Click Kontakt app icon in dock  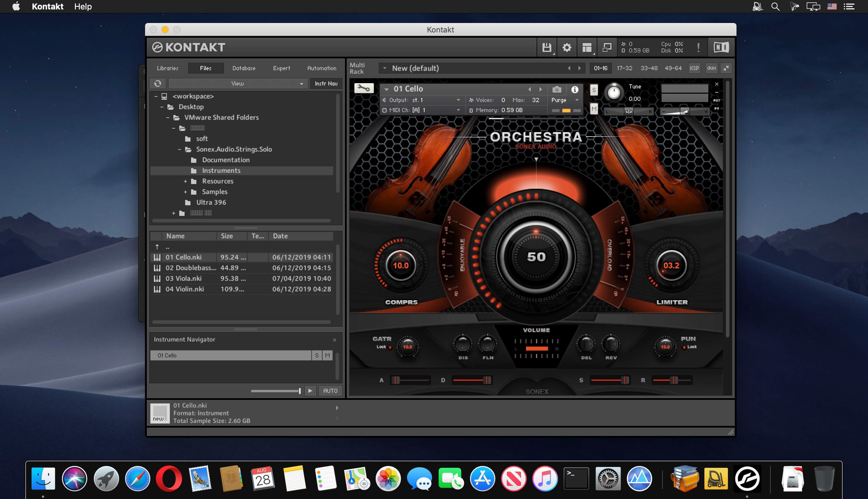coord(747,478)
